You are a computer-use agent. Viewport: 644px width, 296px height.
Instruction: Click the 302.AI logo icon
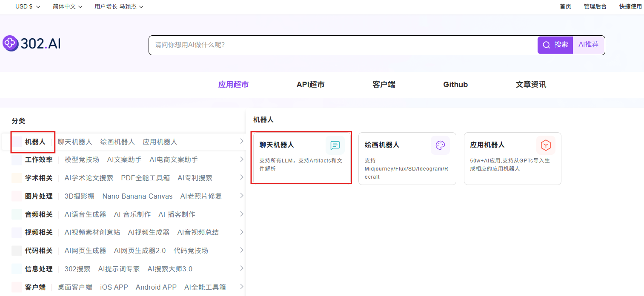[9, 43]
